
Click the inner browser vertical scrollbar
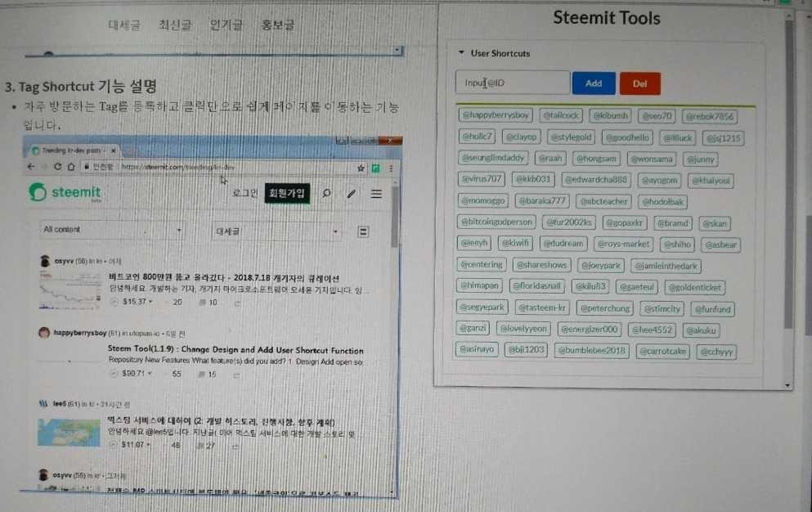point(395,216)
